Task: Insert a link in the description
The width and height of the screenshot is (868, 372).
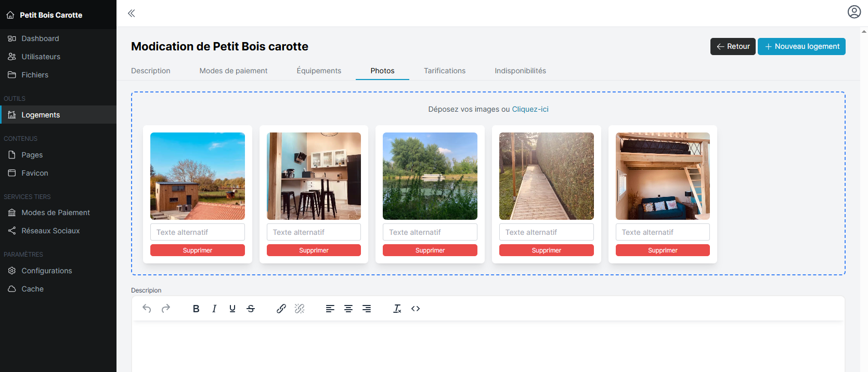Action: (281, 309)
